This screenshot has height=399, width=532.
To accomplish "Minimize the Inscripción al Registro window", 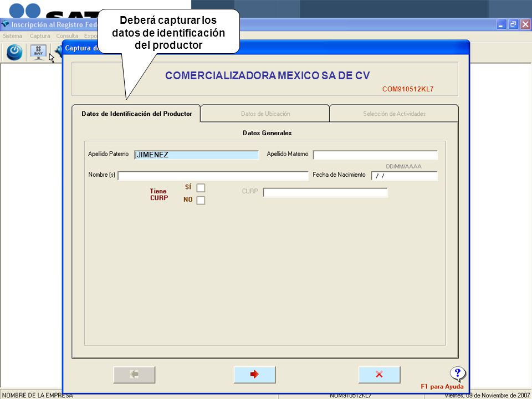I will click(x=501, y=24).
